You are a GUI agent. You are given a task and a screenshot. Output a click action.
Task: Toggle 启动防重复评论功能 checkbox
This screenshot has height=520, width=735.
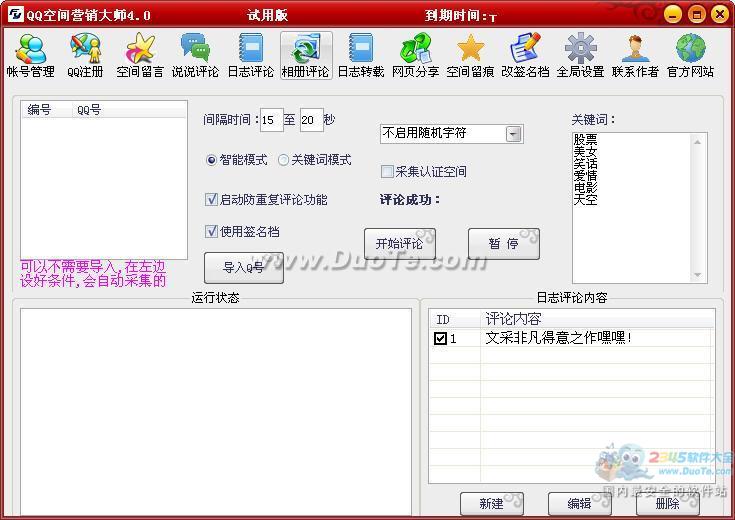[x=211, y=200]
